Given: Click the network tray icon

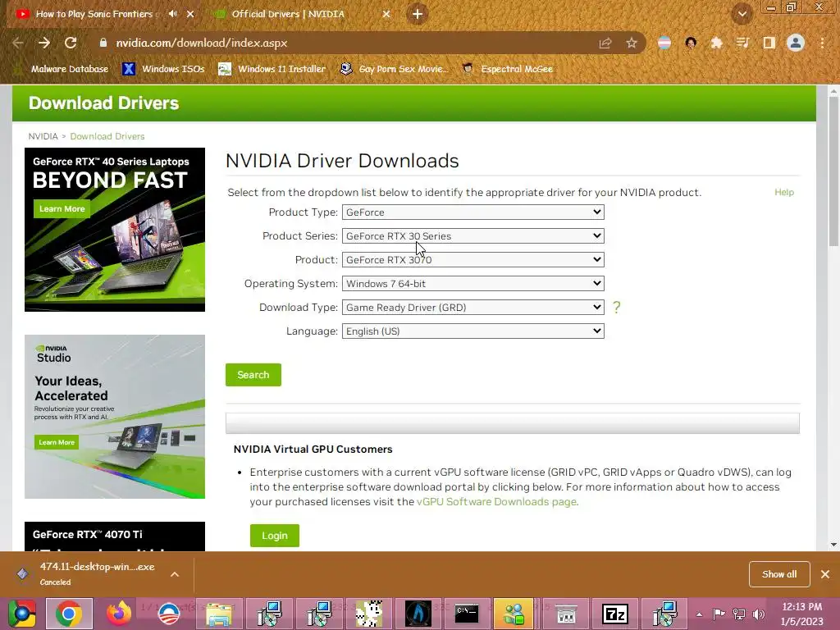Looking at the screenshot, I should coord(739,614).
